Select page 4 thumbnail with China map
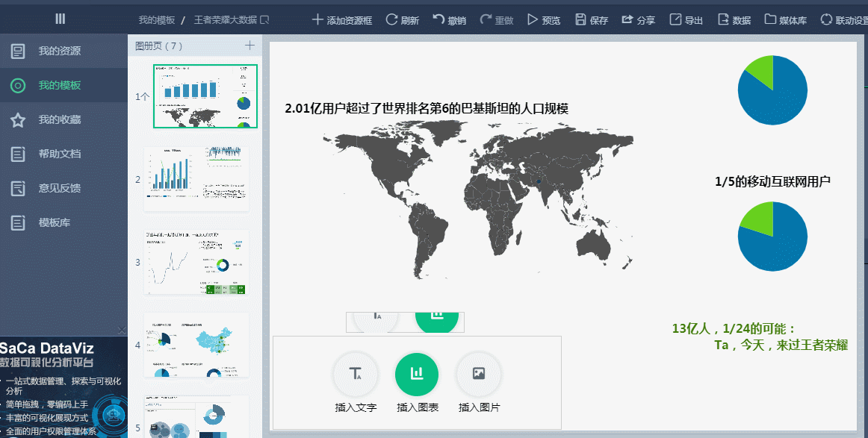 tap(196, 345)
